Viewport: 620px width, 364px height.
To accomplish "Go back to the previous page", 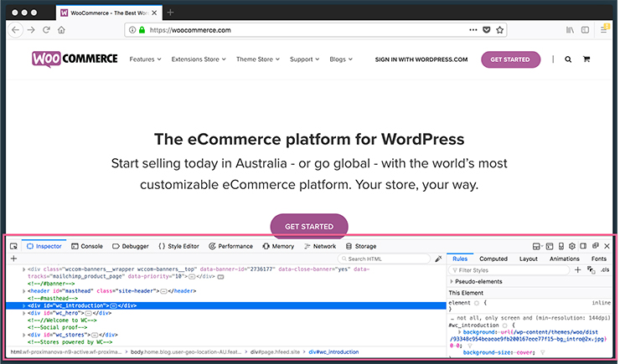I will click(x=15, y=30).
